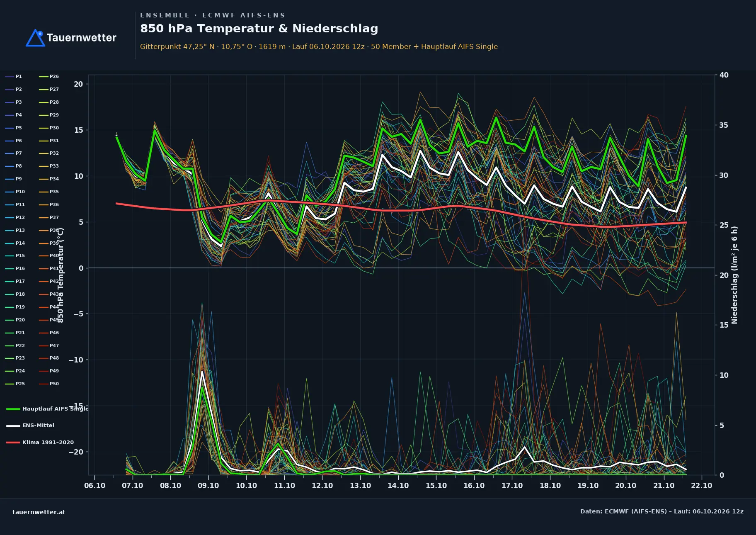This screenshot has height=535, width=756.
Task: Click the "20" tick on the temperature axis
Action: 78,84
